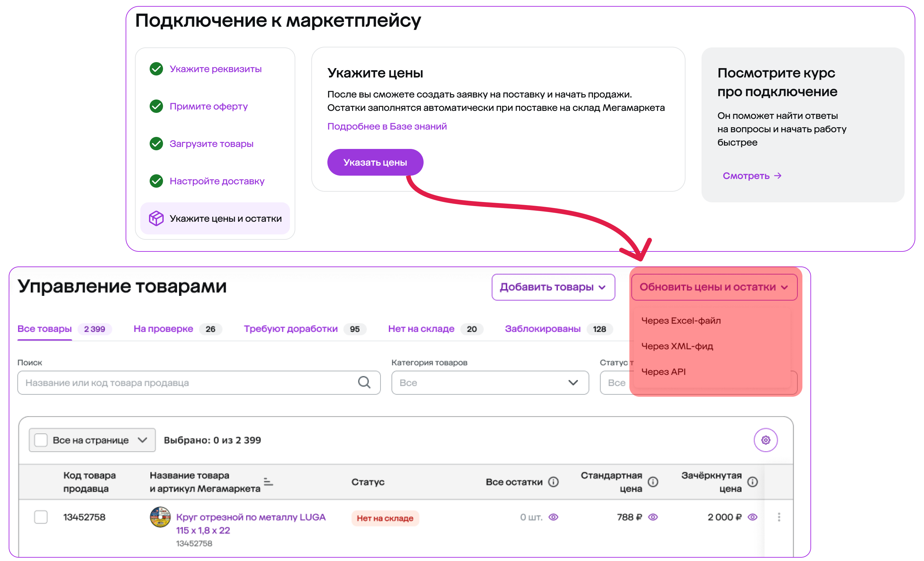Open three-dot row menu for product 13452758
Image resolution: width=924 pixels, height=561 pixels.
pyautogui.click(x=779, y=517)
